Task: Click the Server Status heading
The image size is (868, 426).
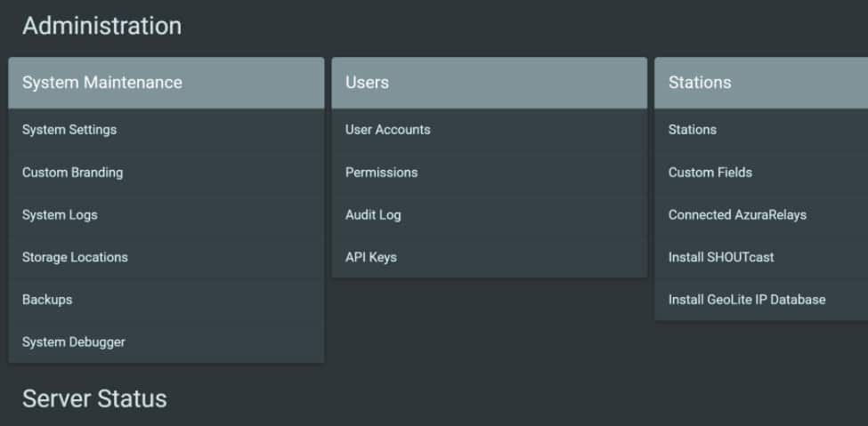Action: tap(94, 398)
